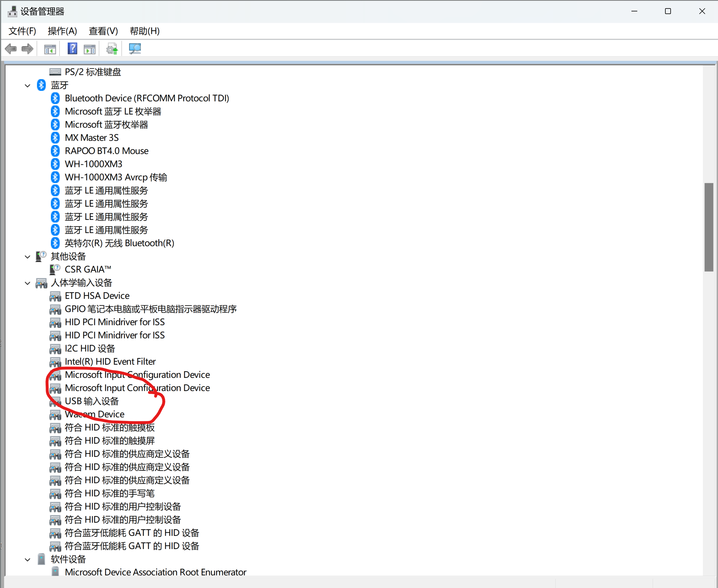Click keyboard icon beside PS/2 标准键盘

(55, 72)
